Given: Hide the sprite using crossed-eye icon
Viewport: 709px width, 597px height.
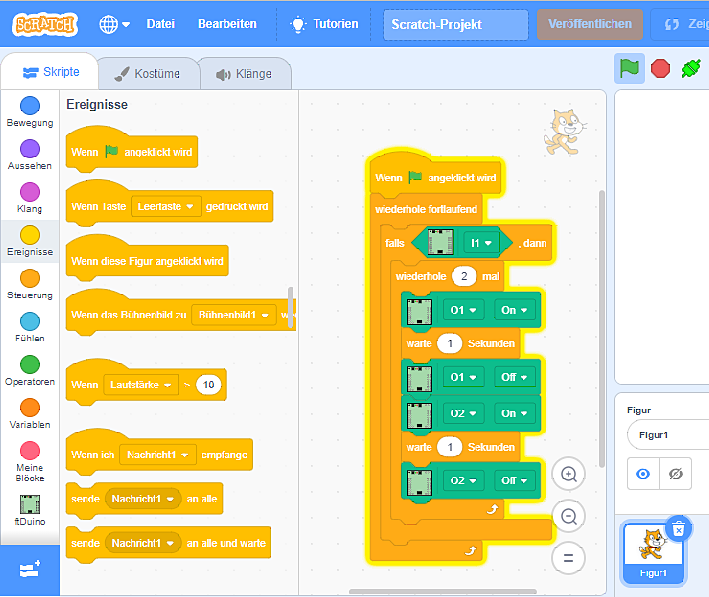Looking at the screenshot, I should (x=676, y=474).
